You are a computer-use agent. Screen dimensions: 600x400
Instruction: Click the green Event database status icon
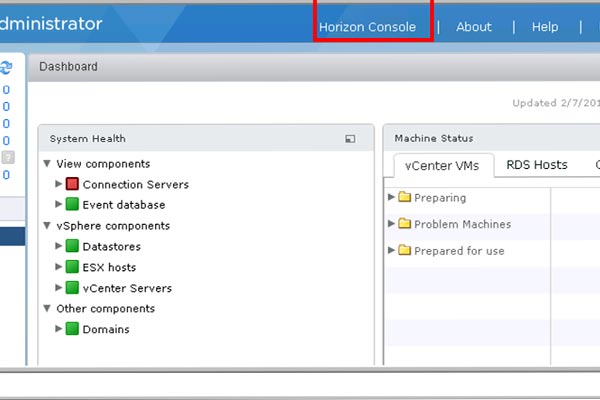[x=72, y=204]
